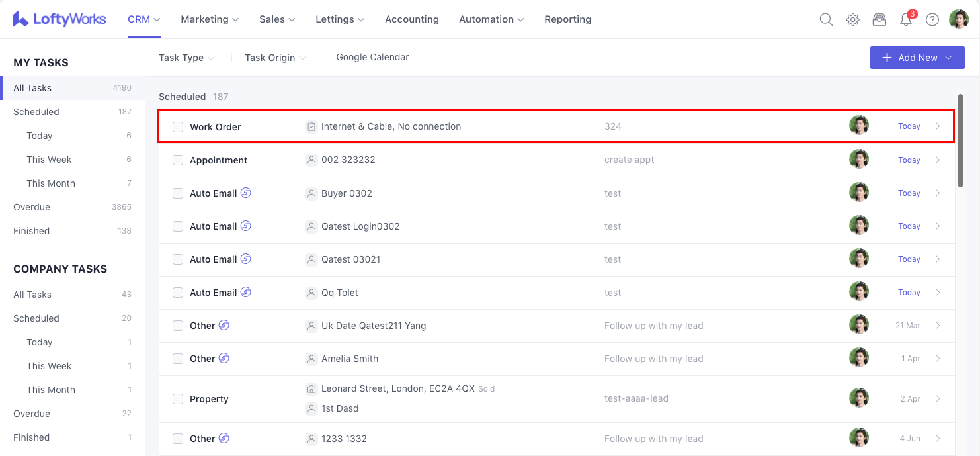Tick the Appointment task checkbox
Viewport: 980px width, 456px height.
[x=178, y=160]
